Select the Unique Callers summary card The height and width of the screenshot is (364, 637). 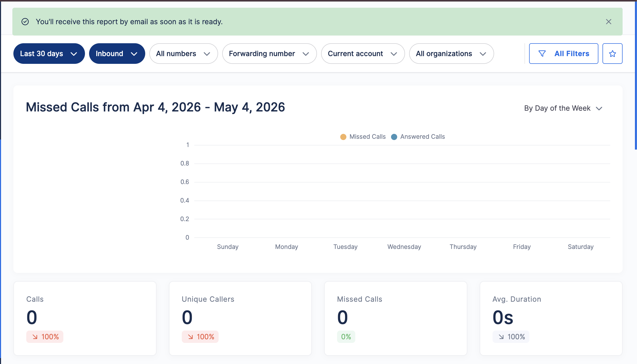click(240, 318)
